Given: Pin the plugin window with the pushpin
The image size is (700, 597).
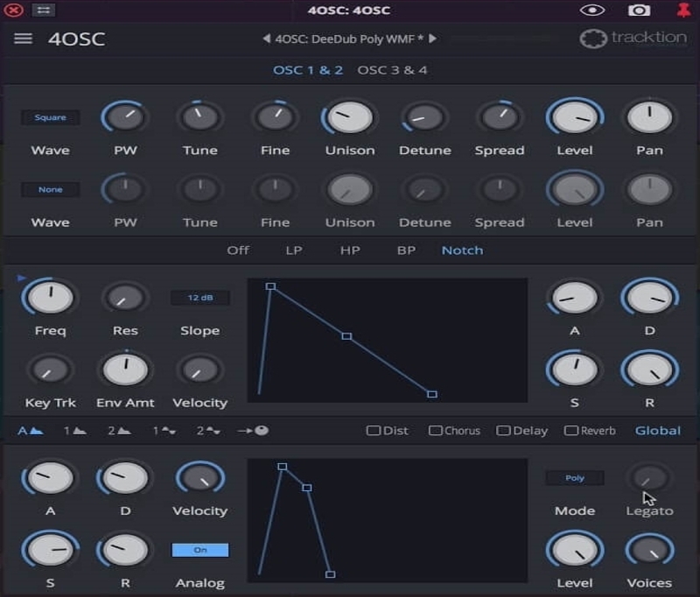Looking at the screenshot, I should click(683, 10).
